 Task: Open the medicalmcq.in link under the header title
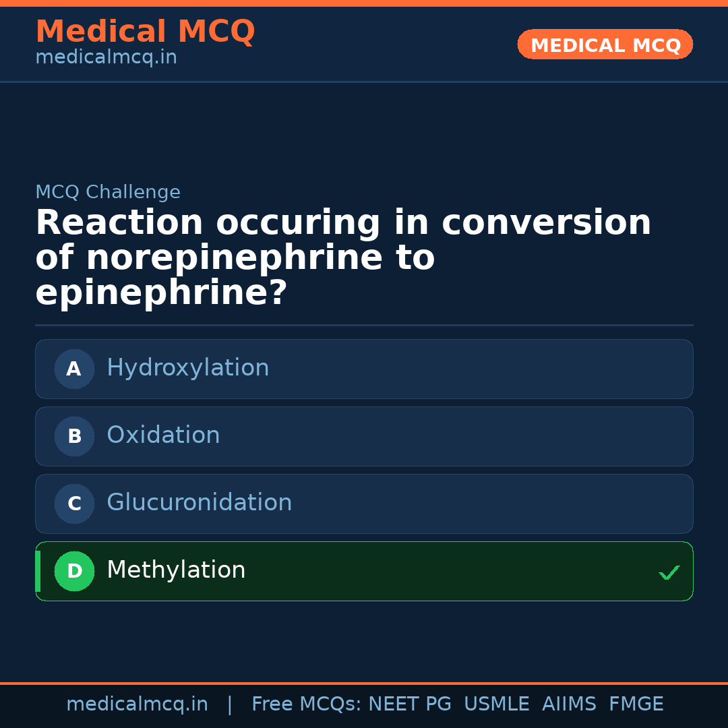tap(106, 58)
